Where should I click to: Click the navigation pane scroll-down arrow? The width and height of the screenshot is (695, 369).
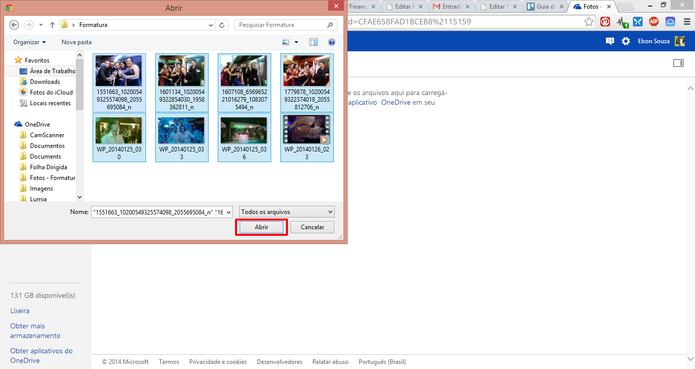click(80, 197)
